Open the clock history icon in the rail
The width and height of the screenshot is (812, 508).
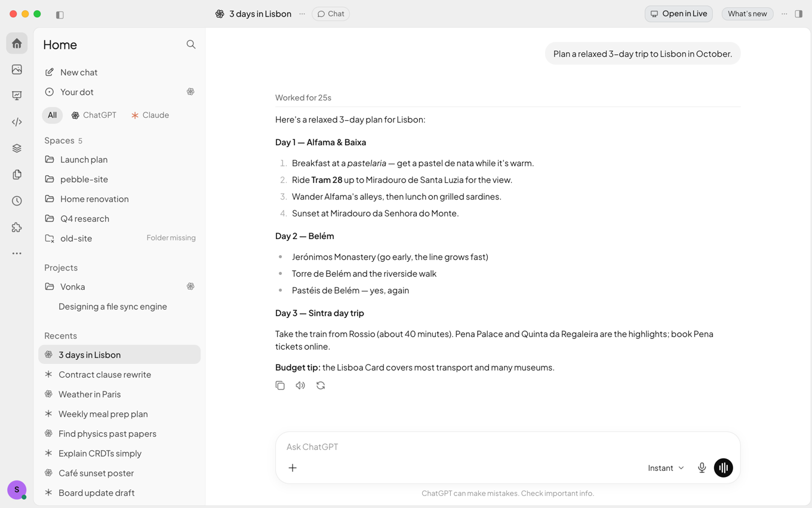tap(17, 201)
